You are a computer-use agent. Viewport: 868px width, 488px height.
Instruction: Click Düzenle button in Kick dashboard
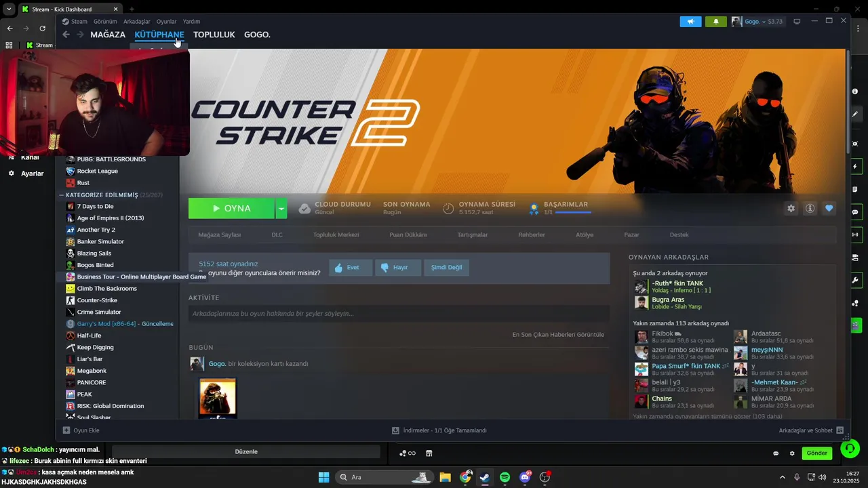(x=246, y=452)
